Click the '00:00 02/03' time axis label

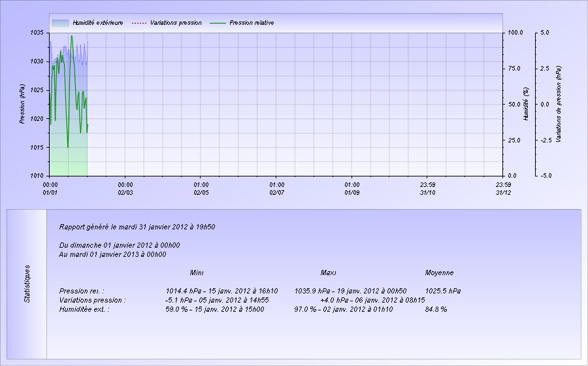125,189
